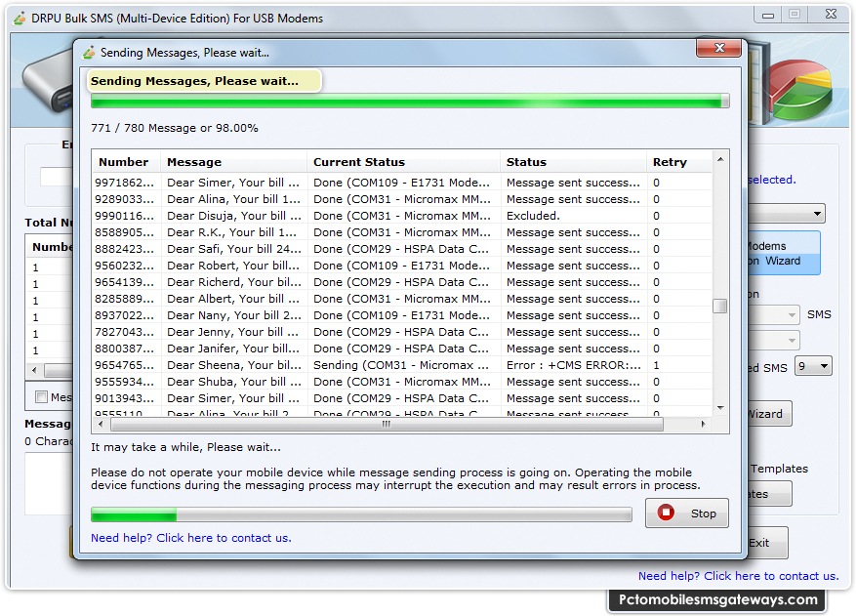Expand the top-right combo box in main window
856x616 pixels.
click(786, 214)
